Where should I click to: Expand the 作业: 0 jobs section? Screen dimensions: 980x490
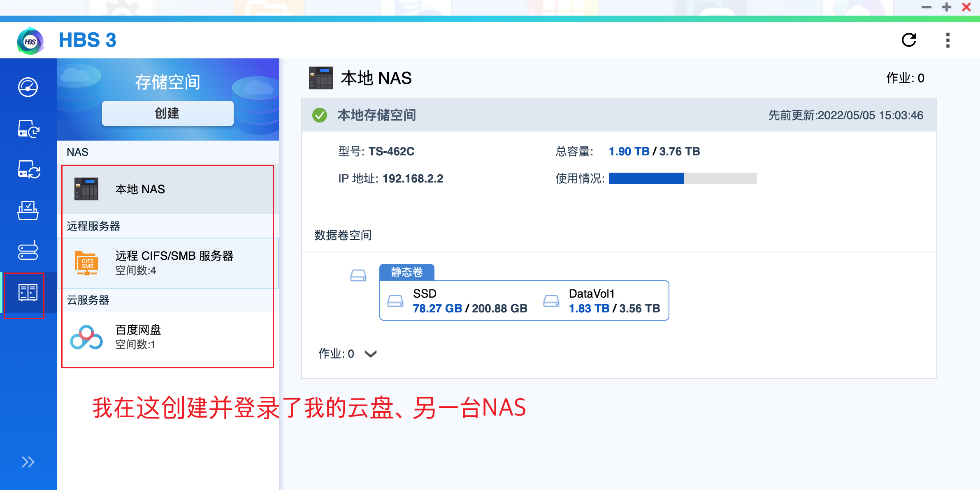(348, 354)
